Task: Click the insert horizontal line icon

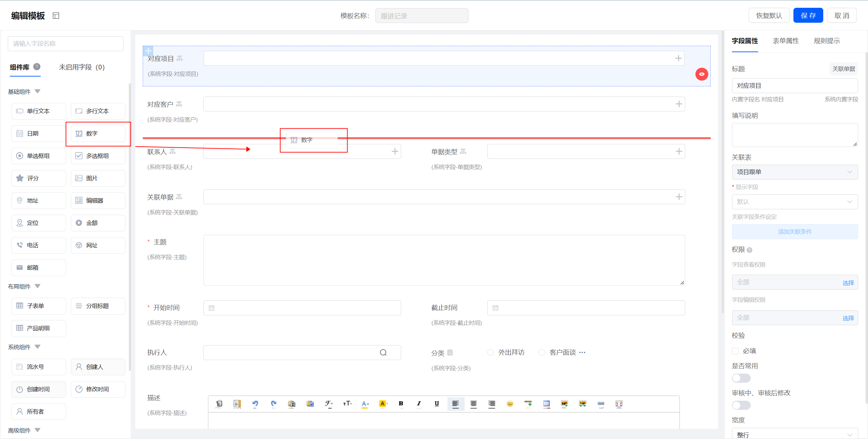Action: (x=528, y=404)
